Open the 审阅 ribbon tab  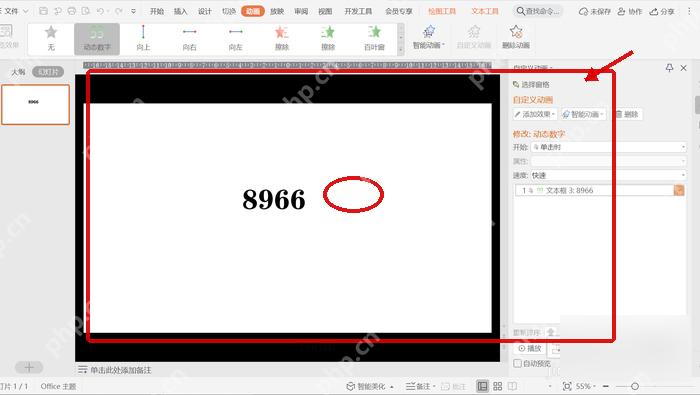click(301, 11)
